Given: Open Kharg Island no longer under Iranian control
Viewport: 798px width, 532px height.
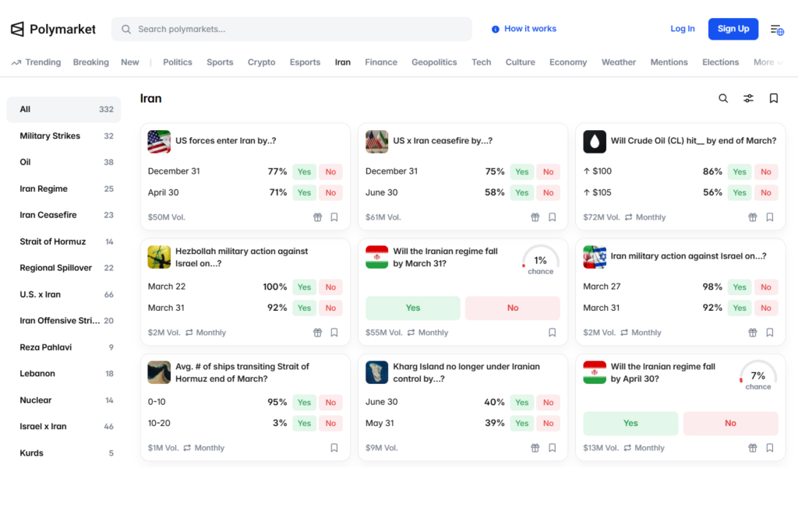Looking at the screenshot, I should [x=466, y=373].
